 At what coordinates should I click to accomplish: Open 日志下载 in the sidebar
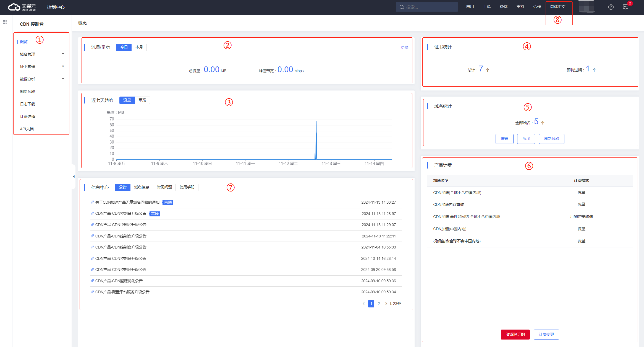tap(27, 104)
